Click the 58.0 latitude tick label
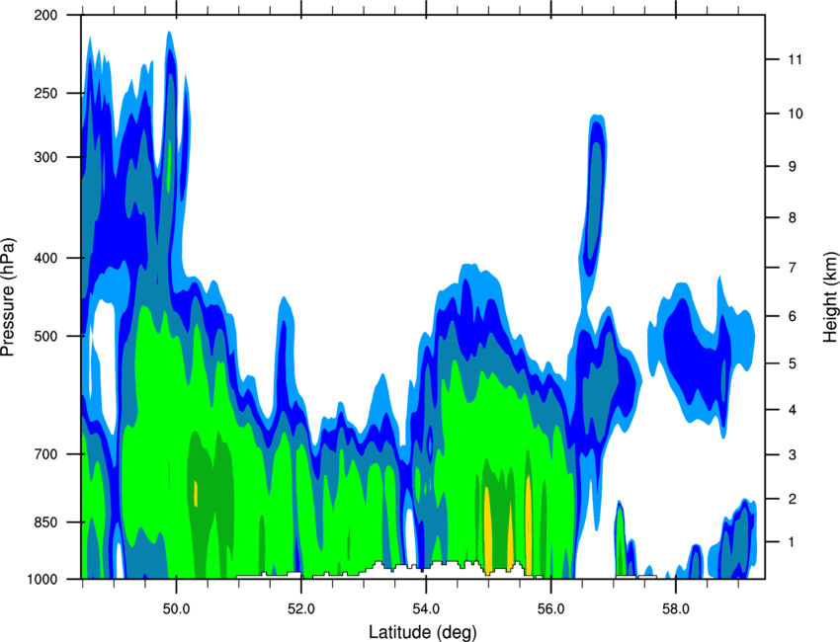This screenshot has height=642, width=840. click(x=676, y=609)
